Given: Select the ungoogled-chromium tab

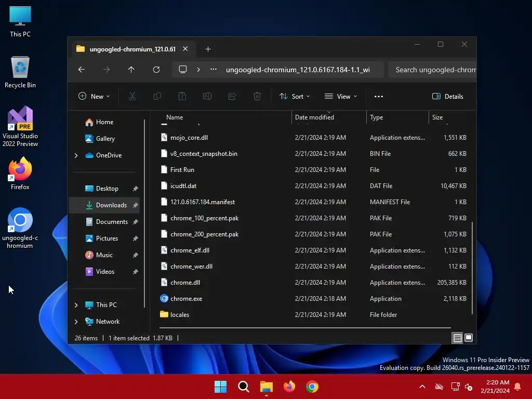Looking at the screenshot, I should click(131, 49).
